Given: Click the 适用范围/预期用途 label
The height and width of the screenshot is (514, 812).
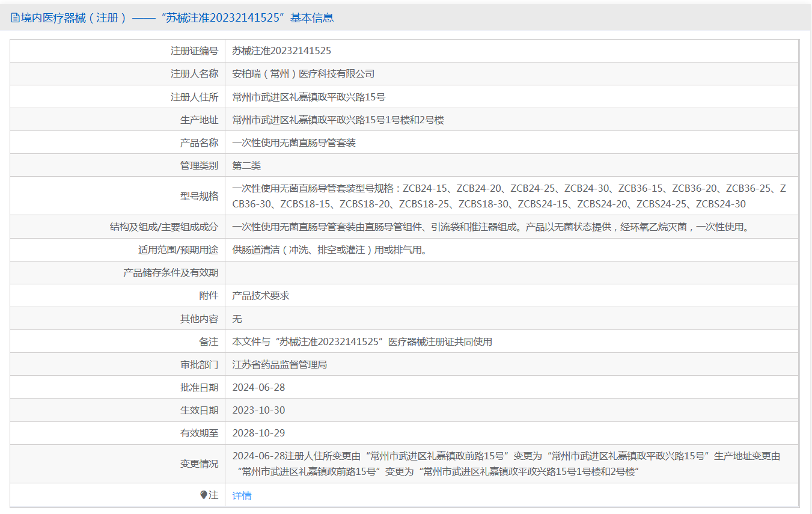Looking at the screenshot, I should (179, 250).
